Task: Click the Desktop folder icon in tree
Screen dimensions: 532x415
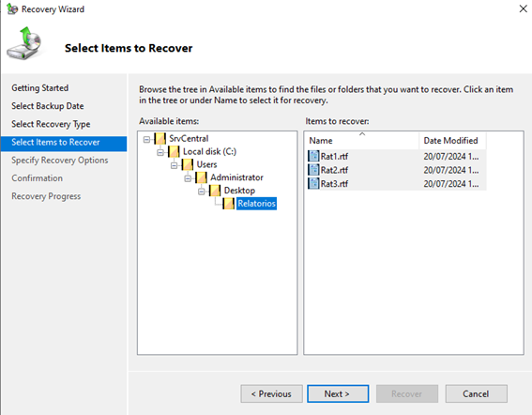Action: [x=215, y=191]
